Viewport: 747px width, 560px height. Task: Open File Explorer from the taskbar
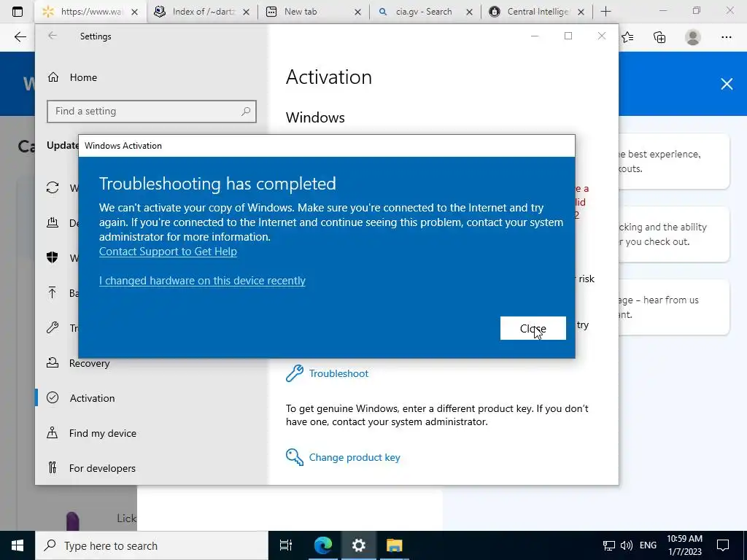pyautogui.click(x=395, y=545)
